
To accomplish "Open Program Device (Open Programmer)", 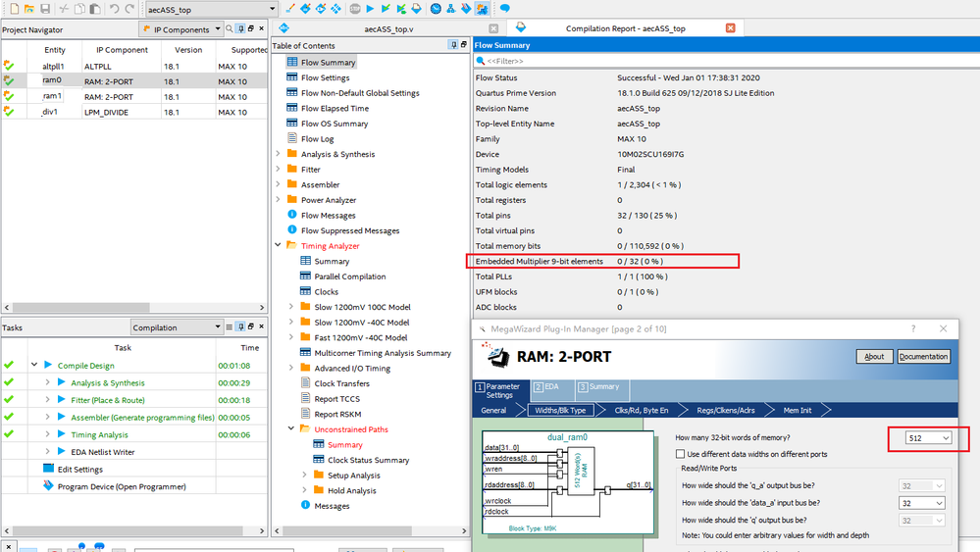I will click(122, 486).
